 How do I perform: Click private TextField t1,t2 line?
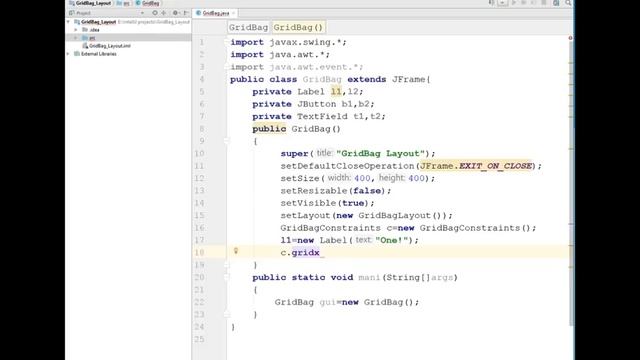[319, 116]
